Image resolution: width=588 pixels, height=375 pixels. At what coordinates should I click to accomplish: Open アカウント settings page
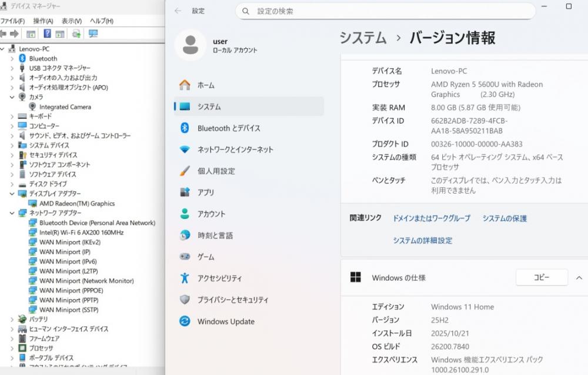pyautogui.click(x=249, y=214)
